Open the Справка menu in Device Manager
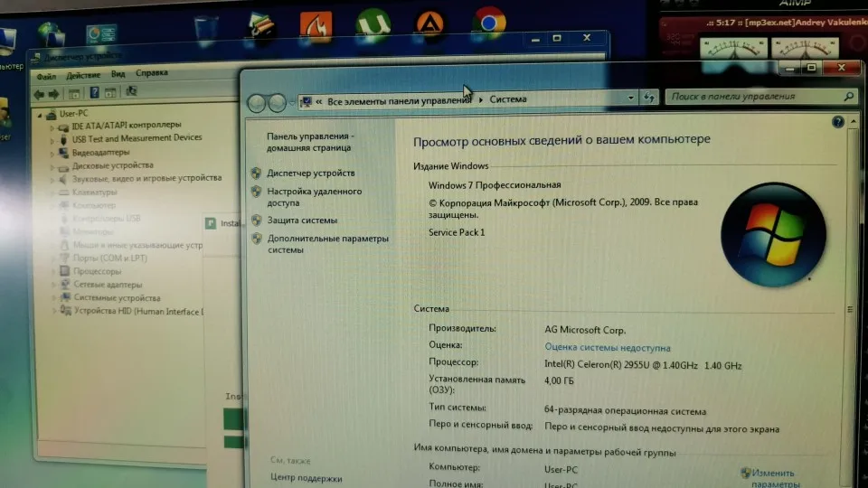The width and height of the screenshot is (868, 488). pyautogui.click(x=152, y=72)
